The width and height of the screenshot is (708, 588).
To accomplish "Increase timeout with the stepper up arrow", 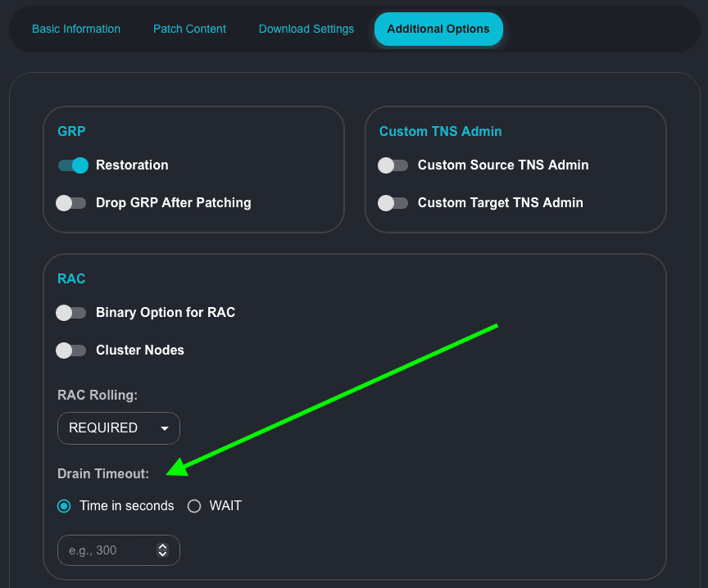I will [162, 546].
